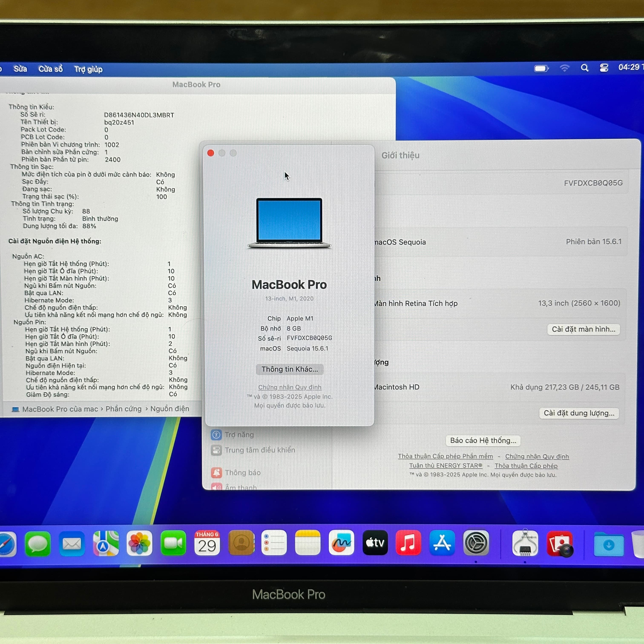Click Dung lượng tối đa 88% value
This screenshot has height=644, width=644.
89,226
